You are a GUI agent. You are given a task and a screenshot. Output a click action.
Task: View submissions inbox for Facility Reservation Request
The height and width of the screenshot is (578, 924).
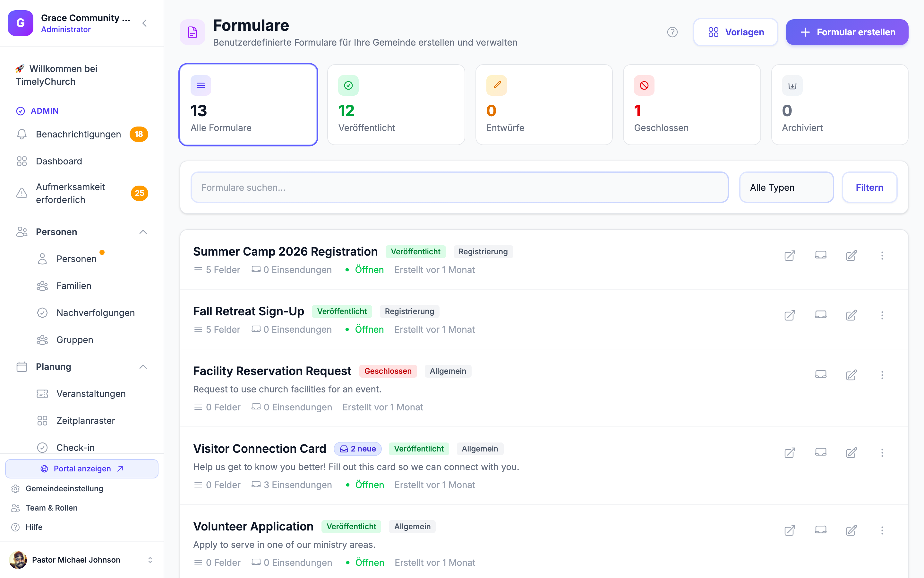tap(820, 375)
